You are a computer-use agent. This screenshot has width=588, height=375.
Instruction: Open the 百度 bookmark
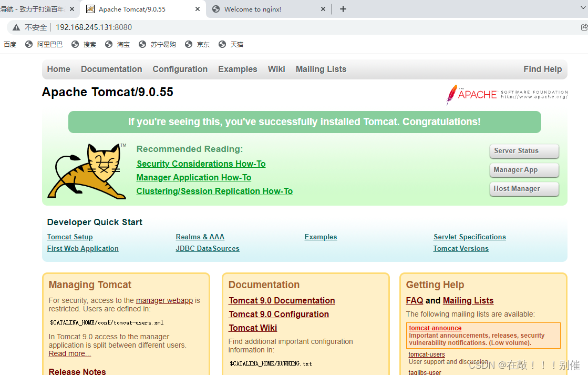pos(10,44)
